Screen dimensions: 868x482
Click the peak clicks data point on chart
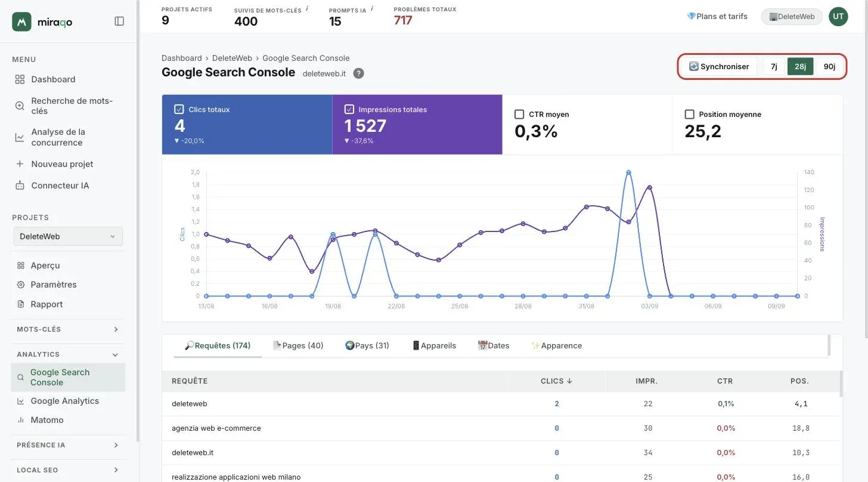point(628,172)
